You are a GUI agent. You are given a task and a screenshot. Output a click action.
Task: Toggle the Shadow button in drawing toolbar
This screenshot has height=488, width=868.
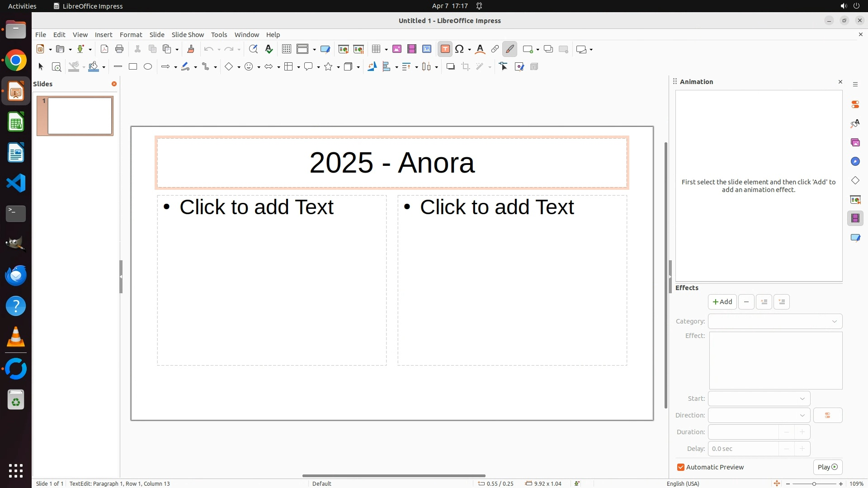pyautogui.click(x=450, y=67)
